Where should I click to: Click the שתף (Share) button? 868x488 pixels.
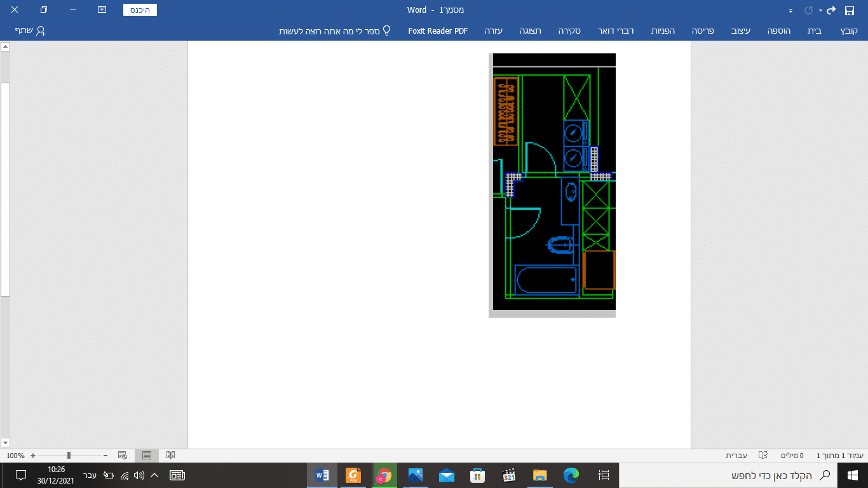pyautogui.click(x=31, y=30)
